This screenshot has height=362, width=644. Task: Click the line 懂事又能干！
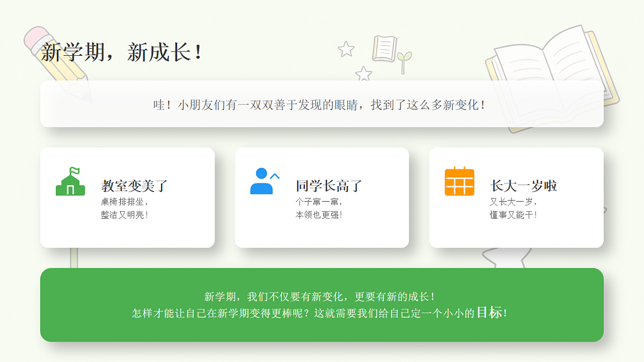point(514,215)
